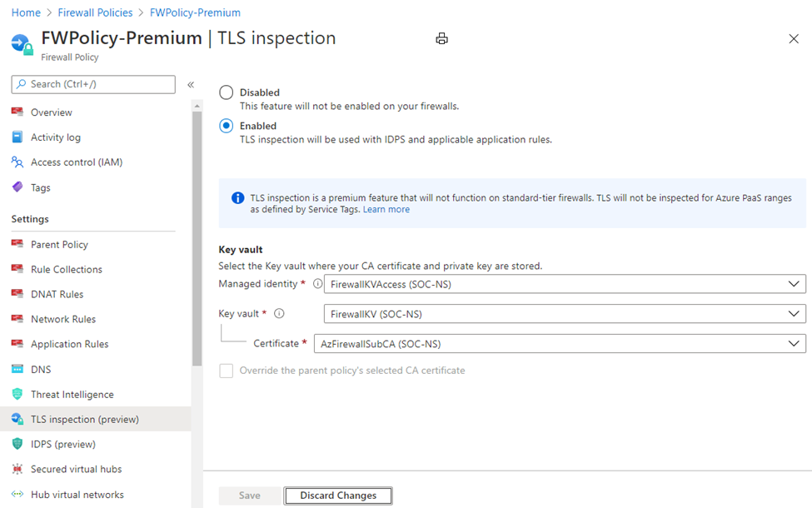Screen dimensions: 812x508
Task: Collapse the sidebar with the double-chevron icon
Action: pos(191,84)
